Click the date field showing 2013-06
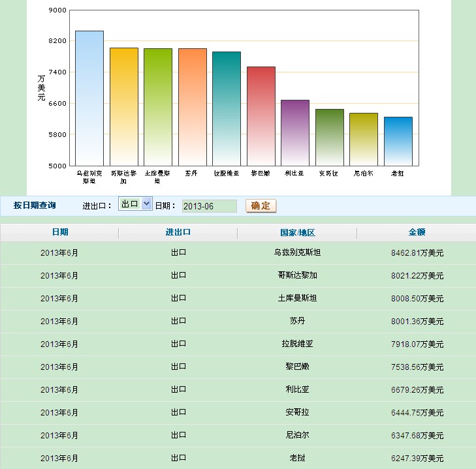The height and width of the screenshot is (469, 476). (209, 206)
